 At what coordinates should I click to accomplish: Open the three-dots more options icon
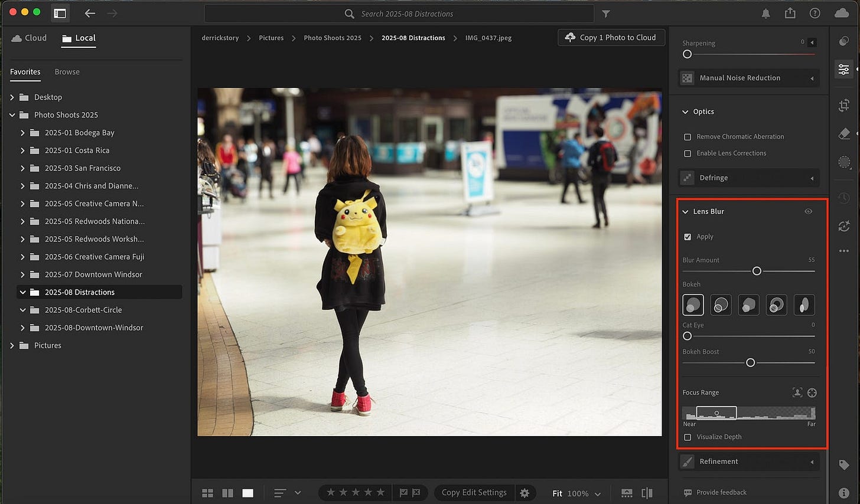(x=844, y=251)
